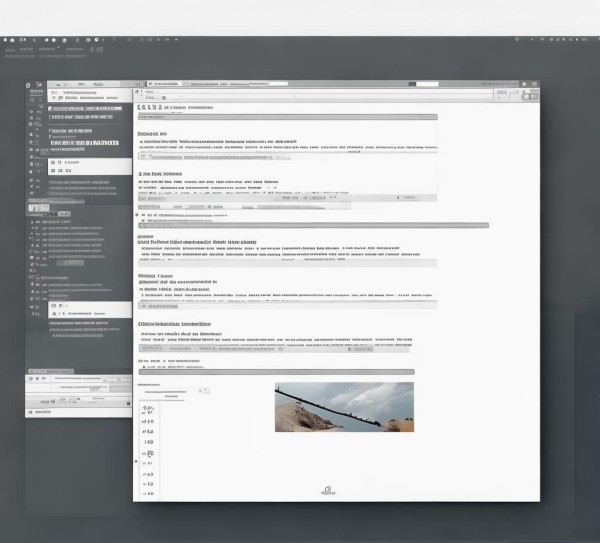600x543 pixels.
Task: Toggle the circled item in the list beside the photo
Action: pyautogui.click(x=149, y=453)
